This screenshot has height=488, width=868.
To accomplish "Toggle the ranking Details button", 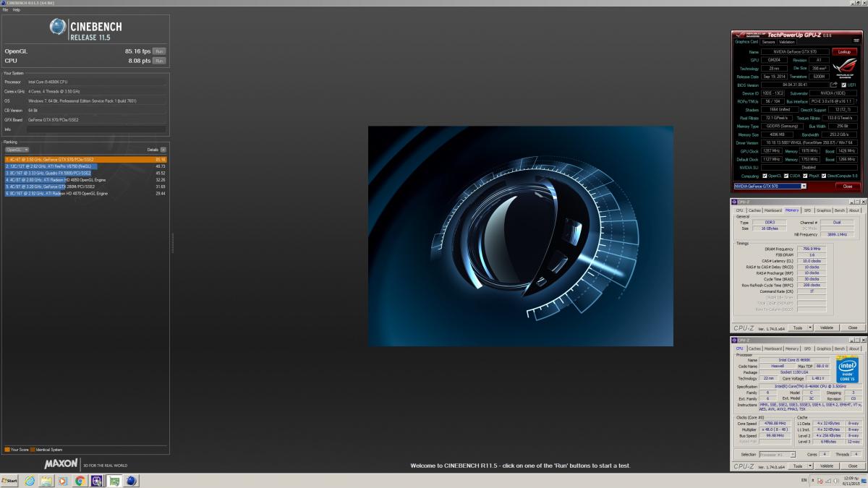I will (x=163, y=150).
